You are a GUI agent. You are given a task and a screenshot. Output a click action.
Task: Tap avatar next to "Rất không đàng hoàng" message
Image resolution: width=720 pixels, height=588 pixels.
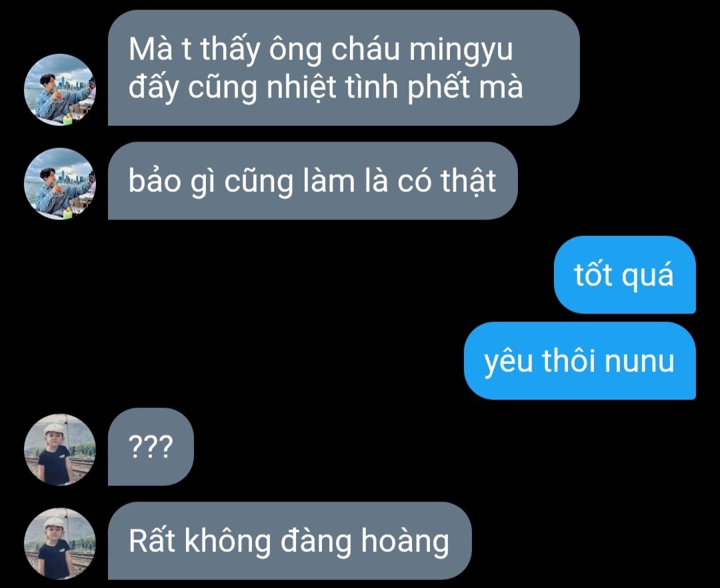60,543
